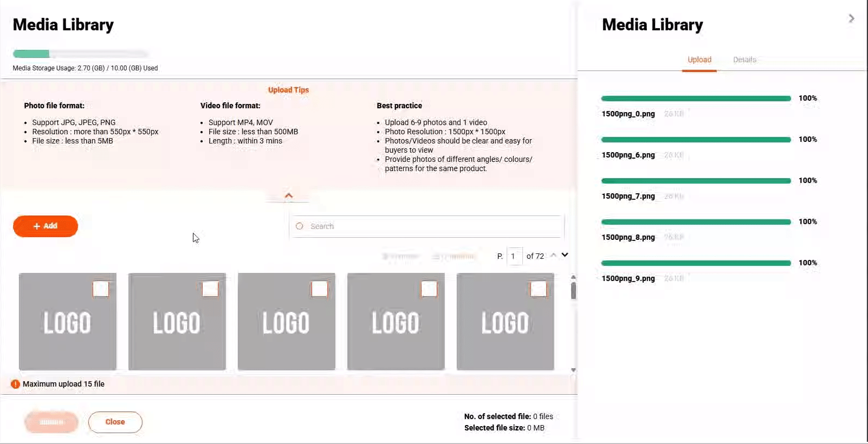The width and height of the screenshot is (868, 444).
Task: Click the Media Storage Usage progress bar
Action: click(80, 54)
